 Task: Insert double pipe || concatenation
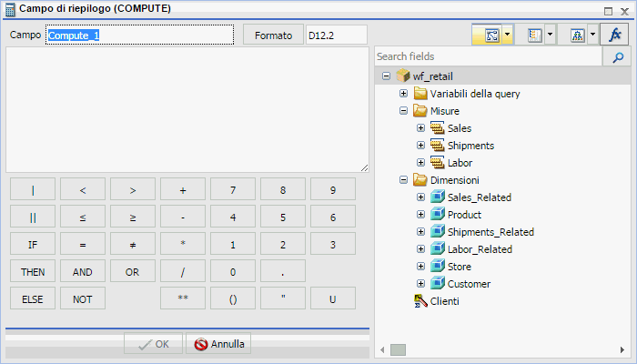[33, 217]
